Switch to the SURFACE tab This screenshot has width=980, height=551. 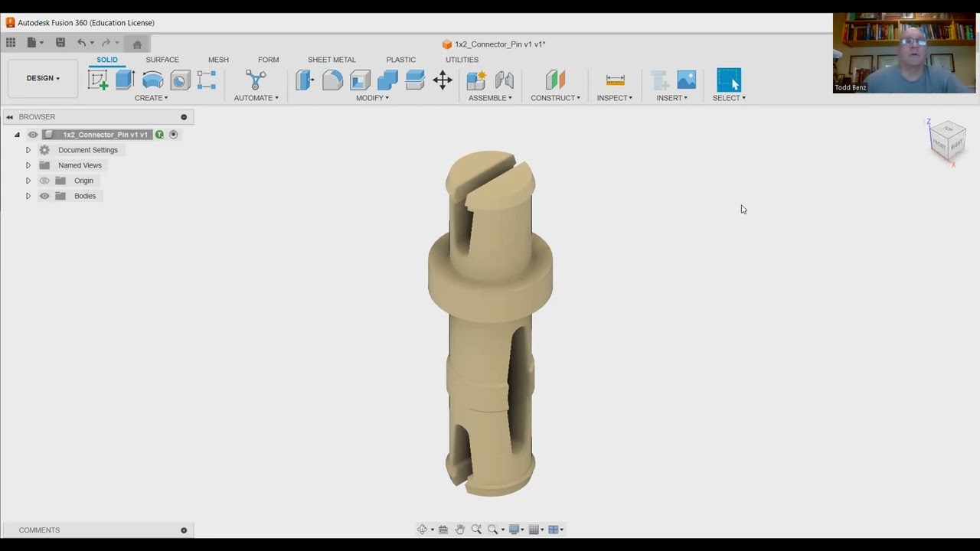(x=162, y=60)
